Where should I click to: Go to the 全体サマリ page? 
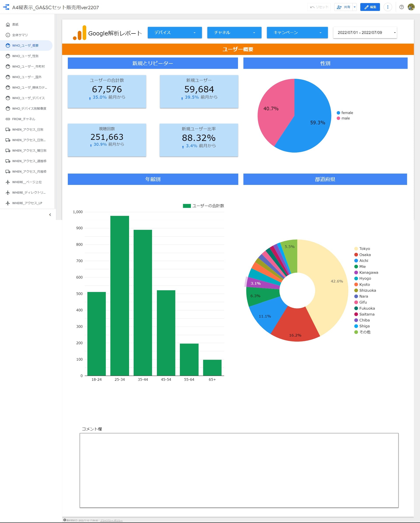26,35
